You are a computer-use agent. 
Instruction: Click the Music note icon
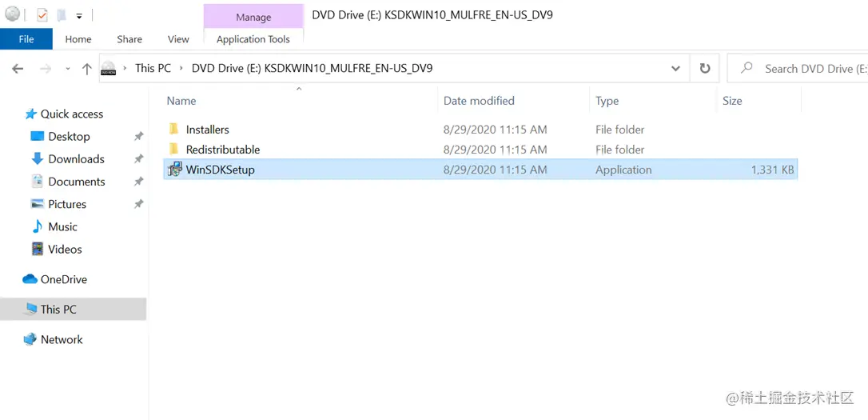(x=37, y=226)
